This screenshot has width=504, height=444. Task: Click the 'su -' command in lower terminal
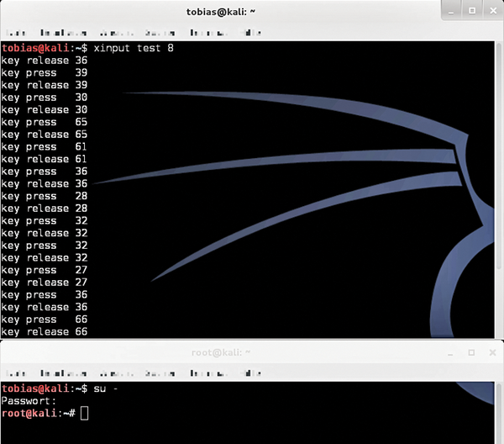pyautogui.click(x=106, y=389)
